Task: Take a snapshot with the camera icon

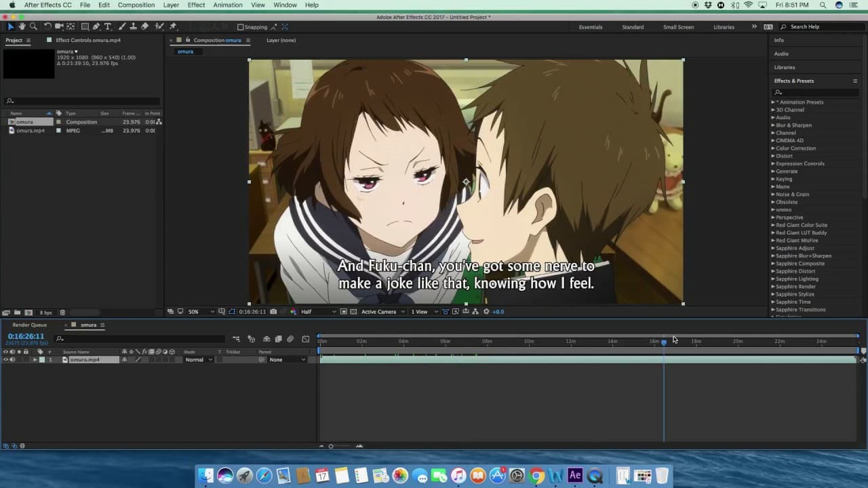Action: [x=273, y=312]
